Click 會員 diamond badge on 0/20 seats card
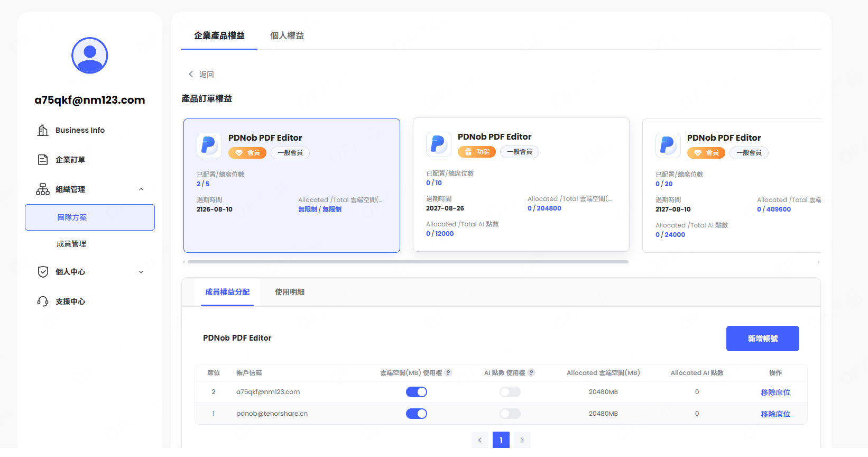 (706, 153)
